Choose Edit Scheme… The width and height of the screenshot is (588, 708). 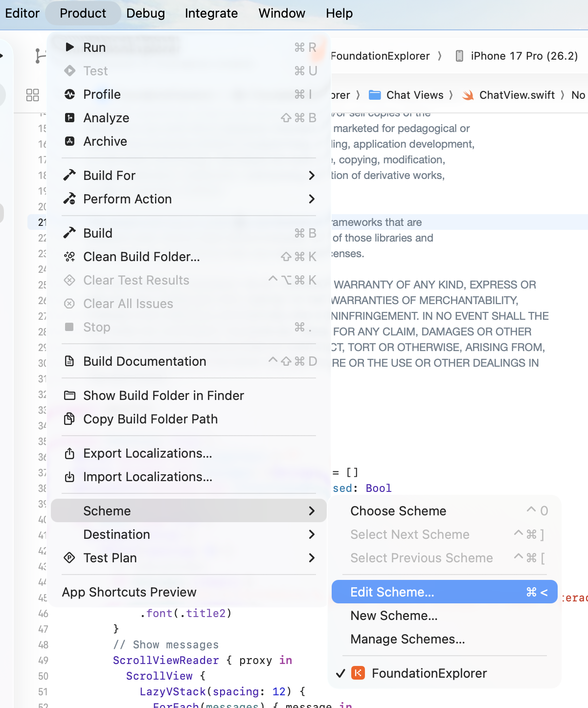pos(445,592)
